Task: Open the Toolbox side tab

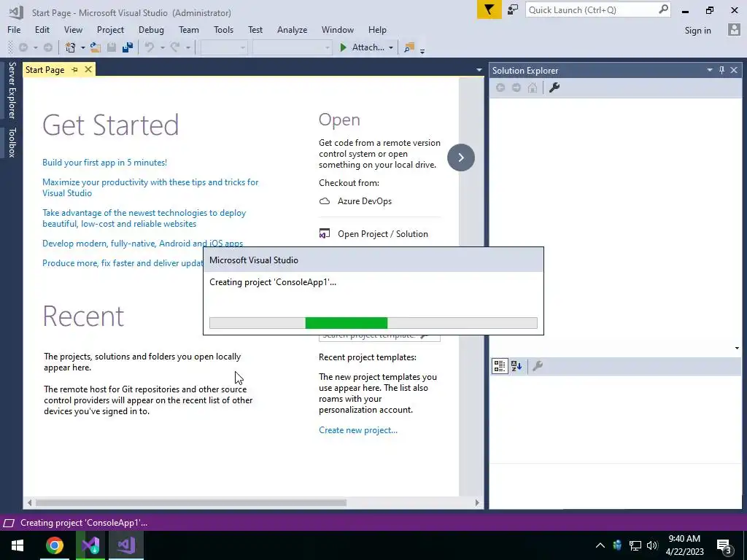Action: point(12,142)
